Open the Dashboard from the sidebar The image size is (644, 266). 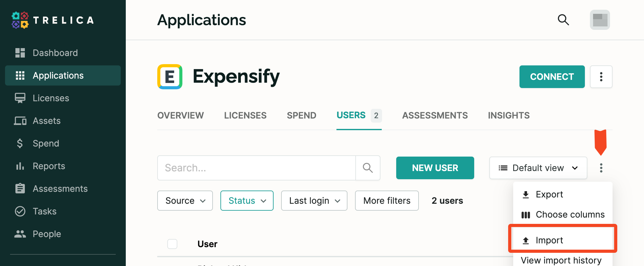63,53
